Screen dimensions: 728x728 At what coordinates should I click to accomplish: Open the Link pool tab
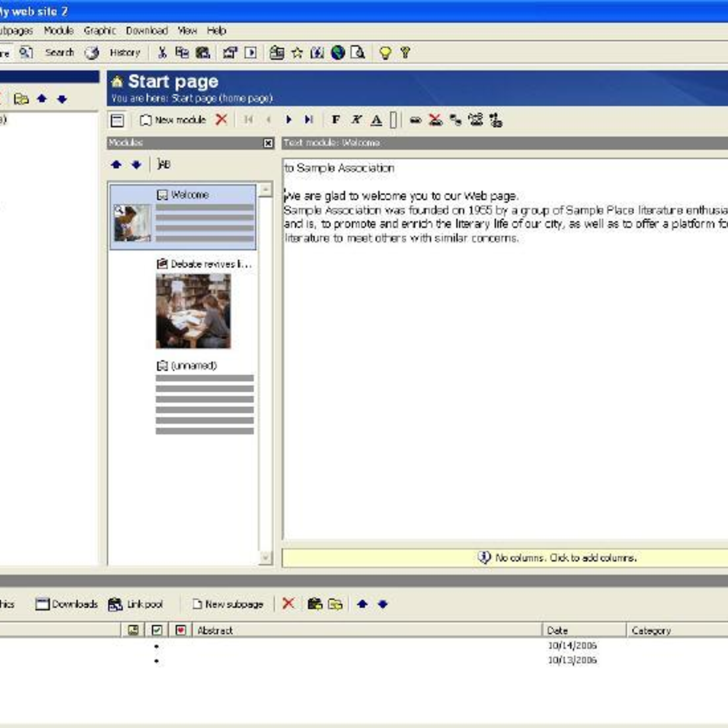click(136, 604)
